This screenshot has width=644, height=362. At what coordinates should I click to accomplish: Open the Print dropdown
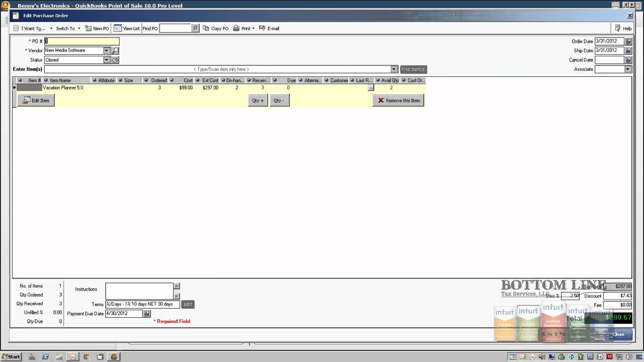(x=244, y=28)
